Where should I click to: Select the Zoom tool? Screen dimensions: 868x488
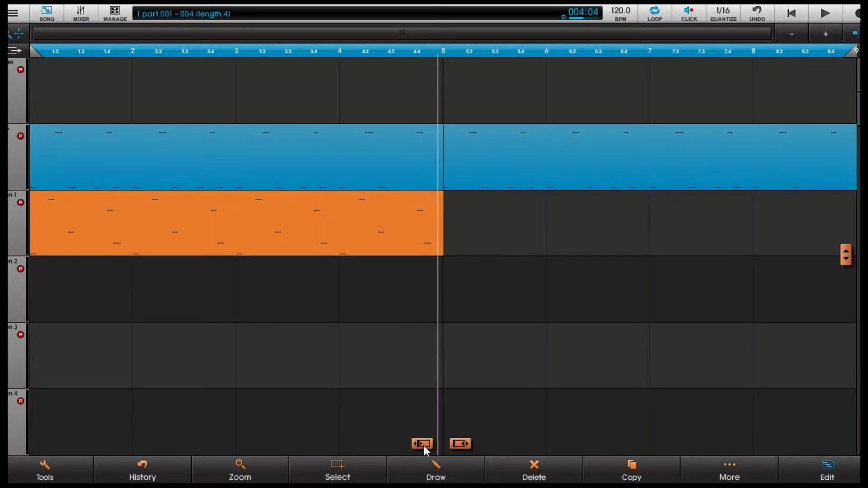(240, 470)
